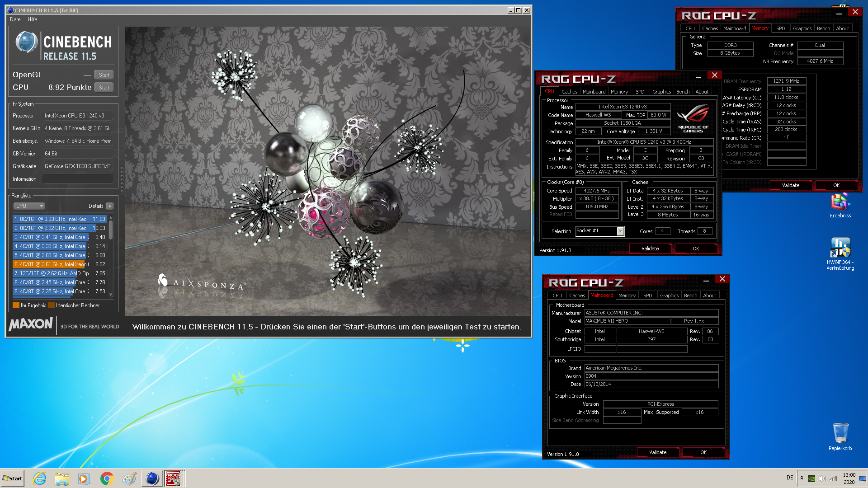Launch Google Chrome from taskbar
The image size is (868, 488).
[107, 479]
